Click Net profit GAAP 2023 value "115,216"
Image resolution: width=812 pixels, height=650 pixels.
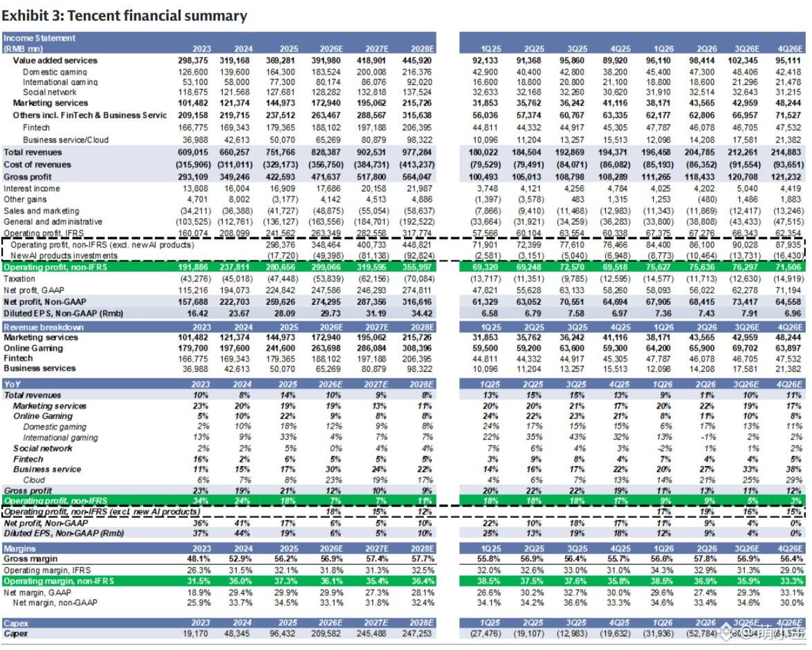tap(193, 290)
